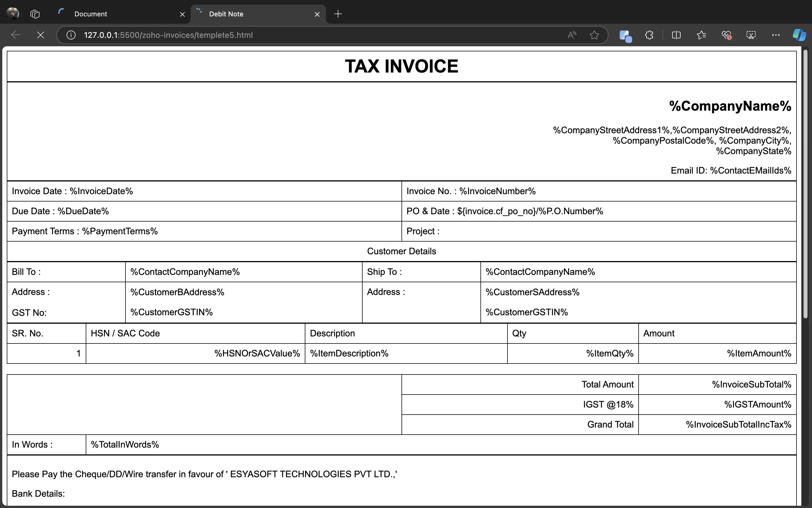Click the Invoice Date cell
Viewport: 812px width, 508px height.
coord(204,191)
